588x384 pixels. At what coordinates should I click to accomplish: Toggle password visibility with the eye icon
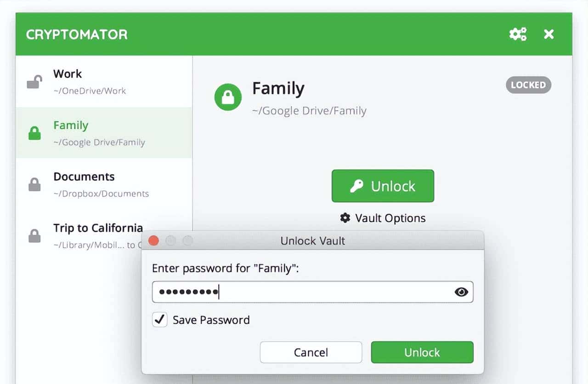point(461,292)
